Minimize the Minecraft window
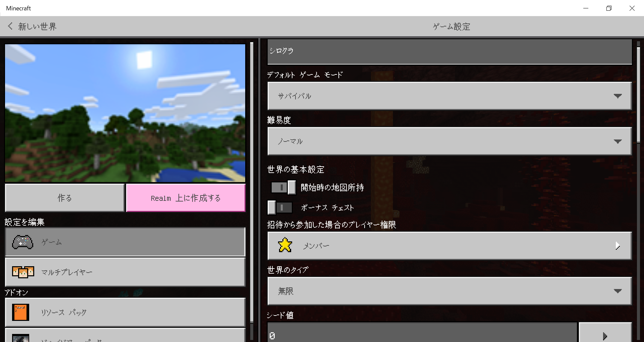 coord(586,8)
